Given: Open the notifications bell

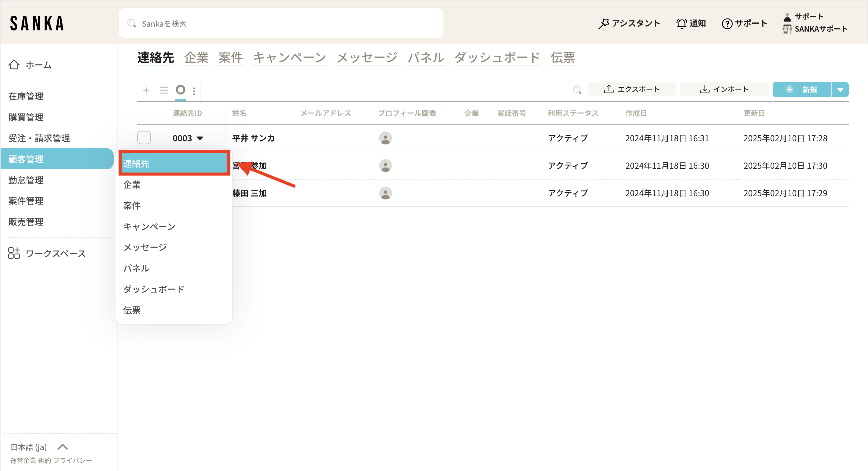Looking at the screenshot, I should (x=681, y=23).
